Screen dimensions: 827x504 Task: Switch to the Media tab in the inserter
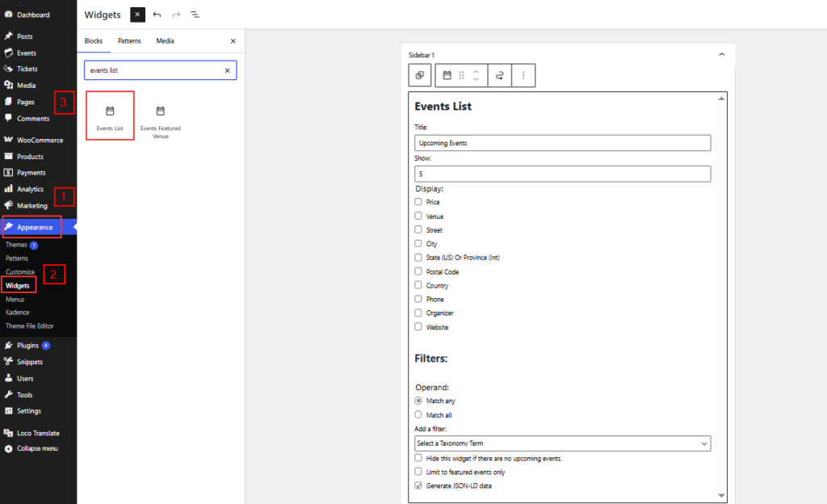164,40
